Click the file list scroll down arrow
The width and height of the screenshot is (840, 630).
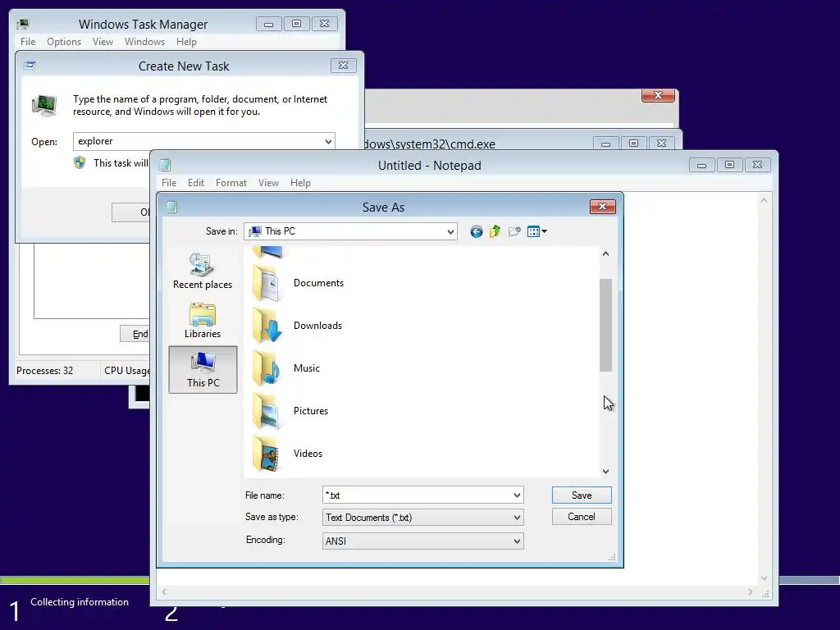click(x=605, y=472)
